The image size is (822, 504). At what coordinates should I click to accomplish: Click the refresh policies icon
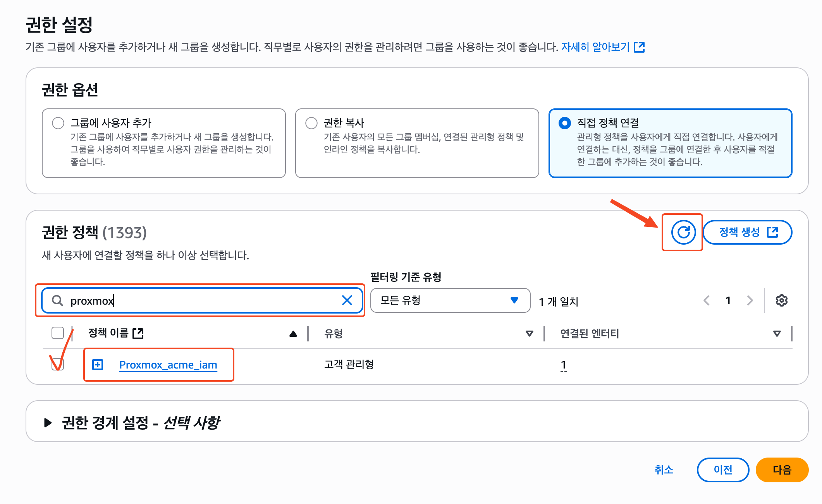683,232
